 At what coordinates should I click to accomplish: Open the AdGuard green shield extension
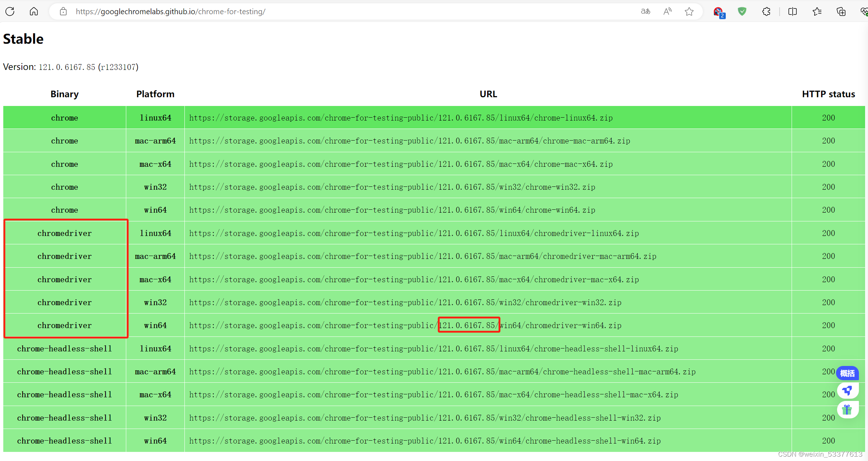pos(742,11)
